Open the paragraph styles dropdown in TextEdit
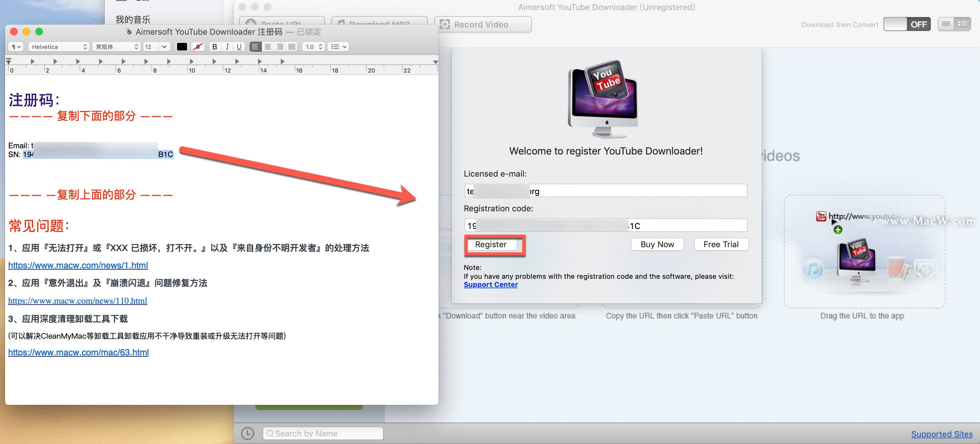 [x=16, y=47]
